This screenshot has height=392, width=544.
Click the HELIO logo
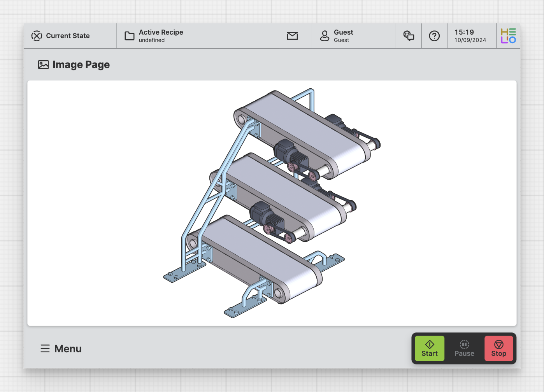click(x=508, y=36)
